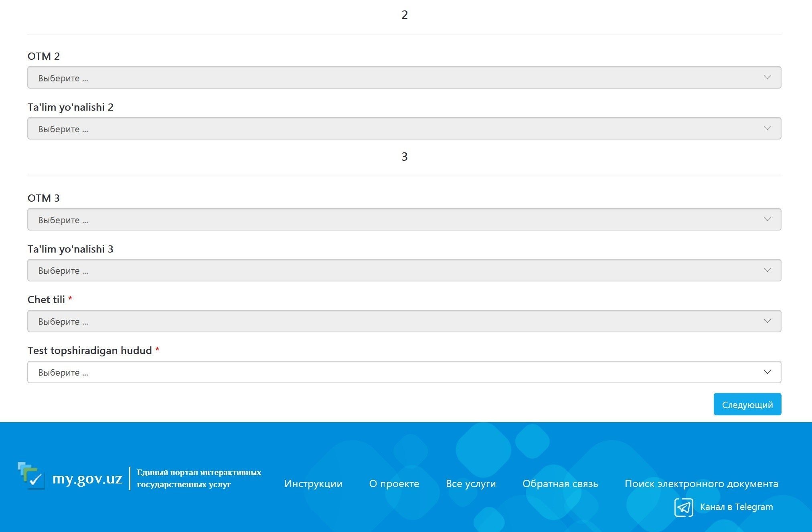This screenshot has height=532, width=812.
Task: Open the OTM 3 dropdown list
Action: click(404, 219)
